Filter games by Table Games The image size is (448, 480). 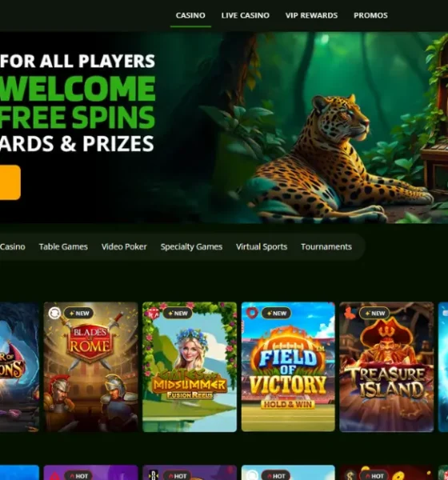click(x=63, y=246)
